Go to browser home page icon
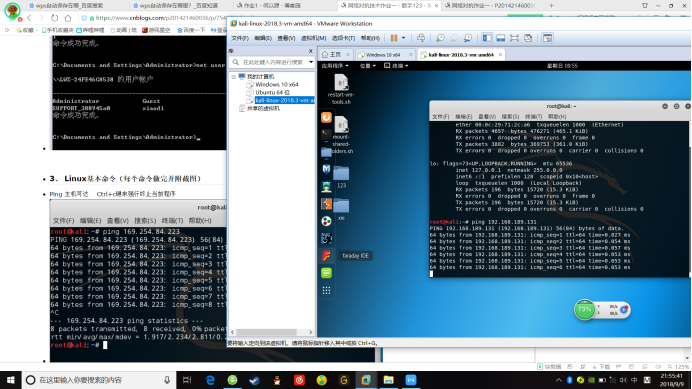The height and width of the screenshot is (389, 692). coord(68,18)
